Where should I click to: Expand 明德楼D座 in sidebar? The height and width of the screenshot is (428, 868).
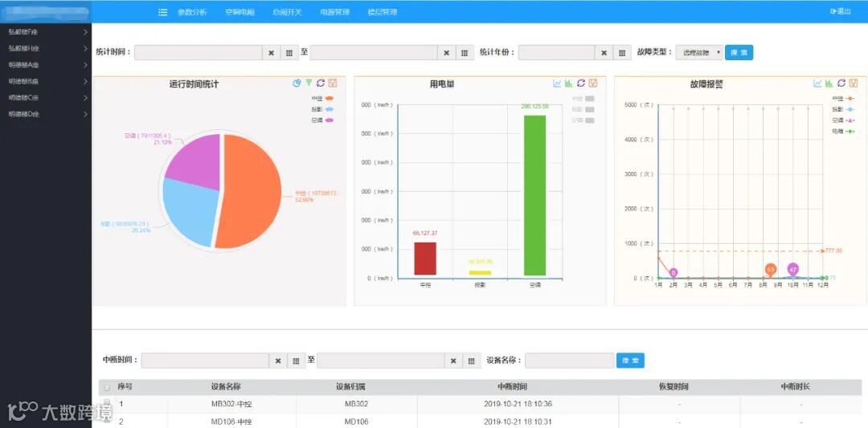coord(45,115)
